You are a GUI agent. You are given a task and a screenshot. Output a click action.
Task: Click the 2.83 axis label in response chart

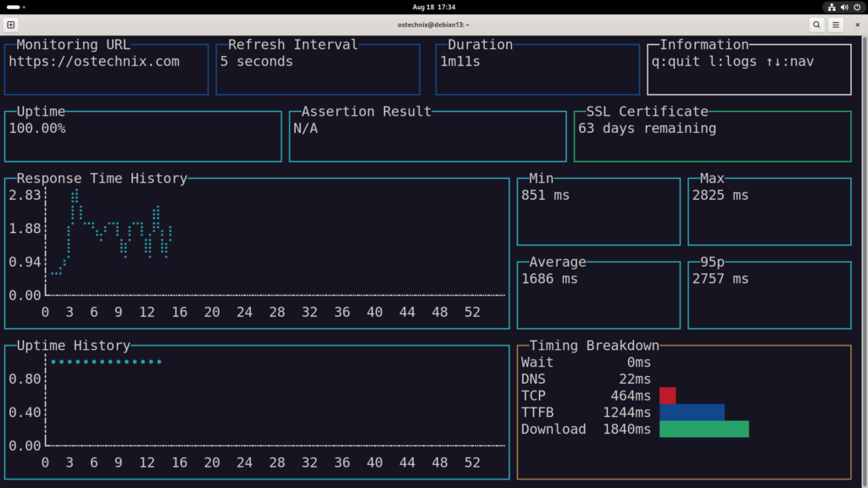(x=25, y=196)
